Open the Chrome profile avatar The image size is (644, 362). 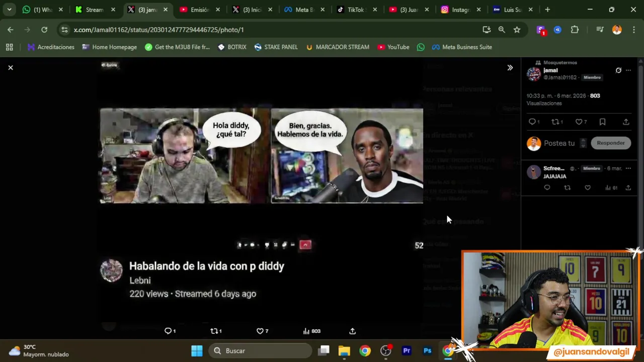tap(617, 30)
